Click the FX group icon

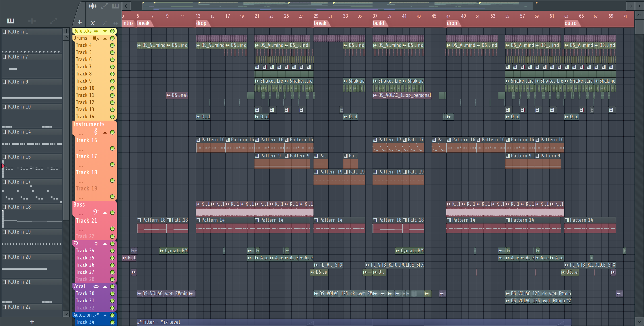point(96,244)
